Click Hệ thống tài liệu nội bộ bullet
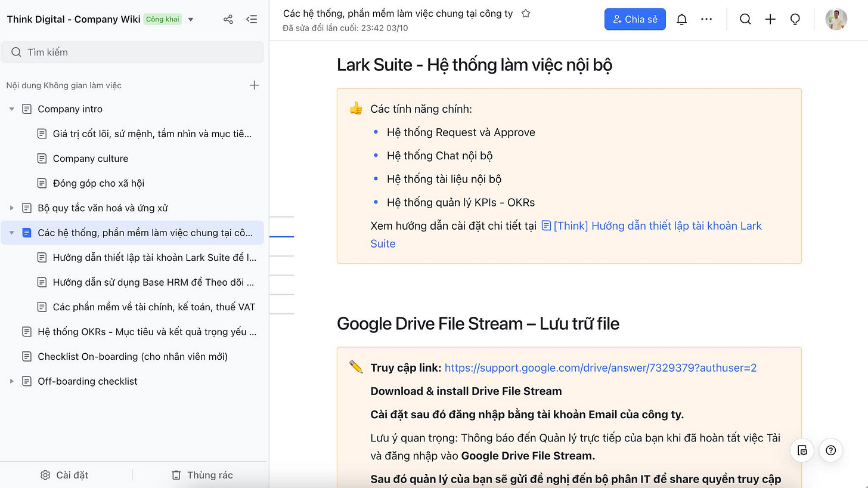Screen dimensions: 868x488 444,179
